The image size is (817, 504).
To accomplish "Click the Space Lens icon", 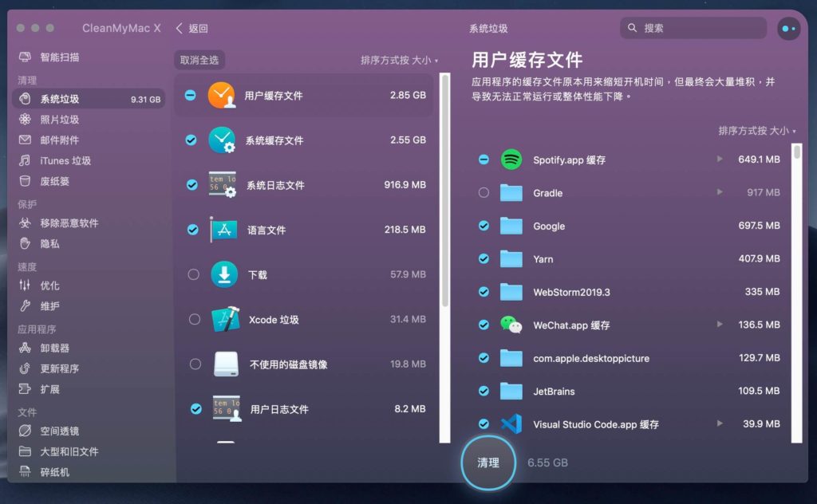I will 25,431.
